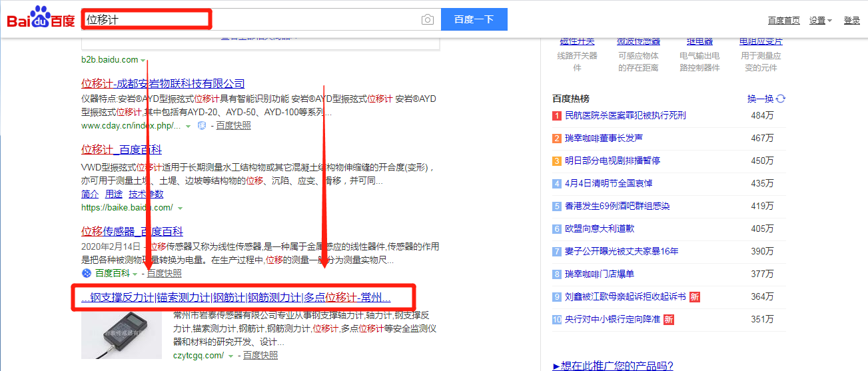The width and height of the screenshot is (868, 371).
Task: Click the Baidu logo
Action: [41, 19]
